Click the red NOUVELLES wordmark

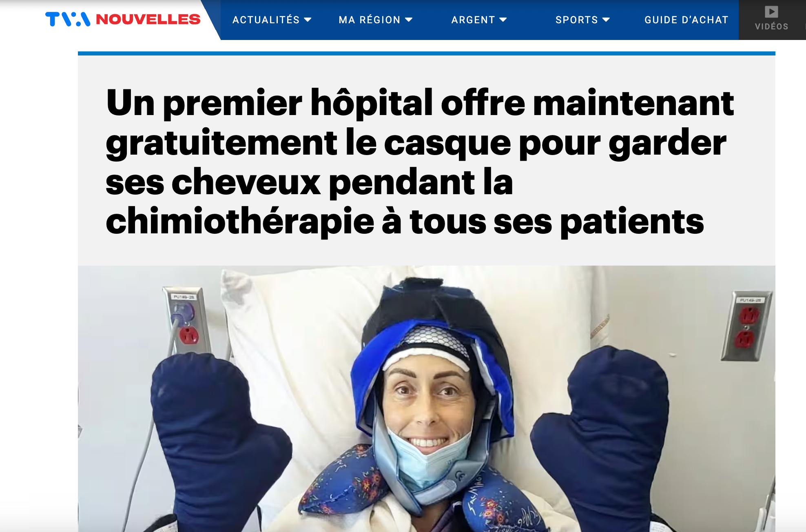click(x=148, y=19)
